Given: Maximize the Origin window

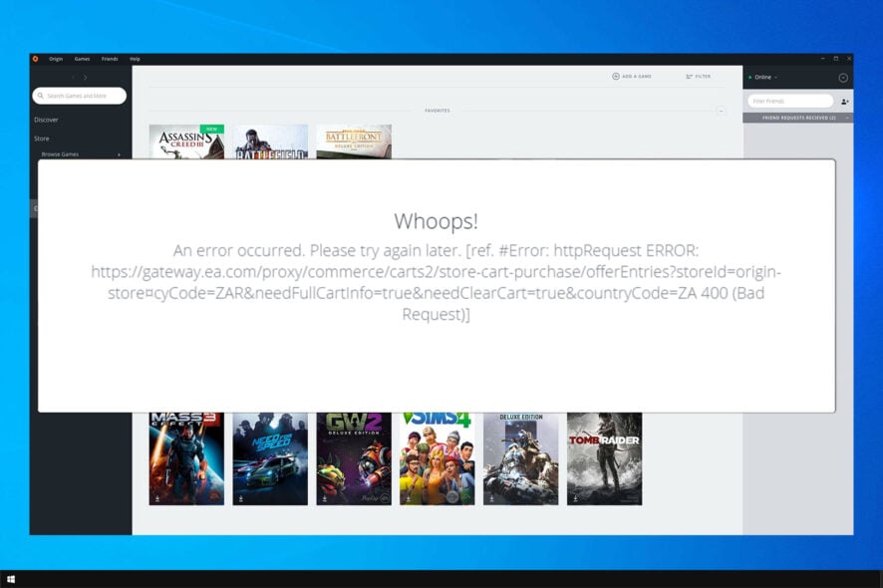Looking at the screenshot, I should click(x=836, y=59).
